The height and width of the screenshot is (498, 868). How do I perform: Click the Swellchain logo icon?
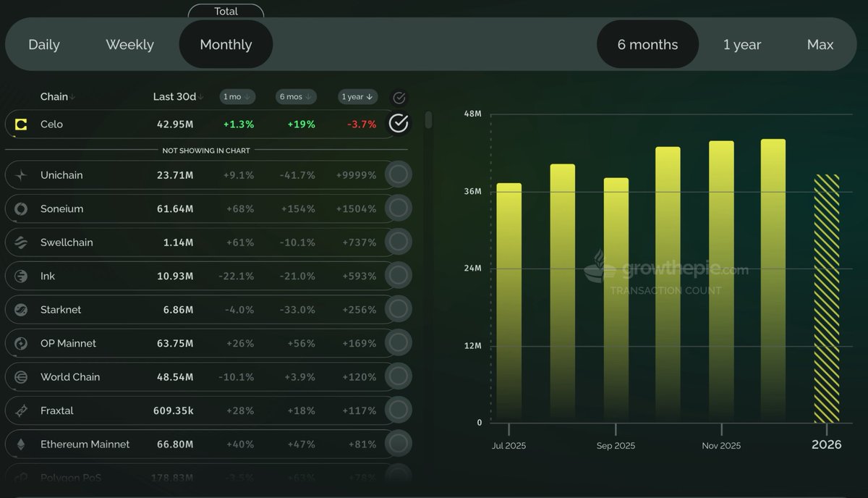point(21,242)
